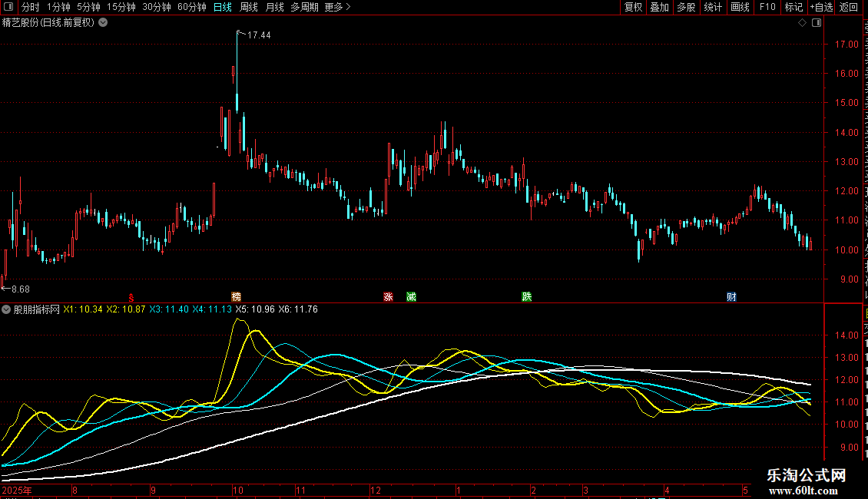This screenshot has width=868, height=499.
Task: Open dropdown next to 精艺股份 title
Action: (x=103, y=23)
